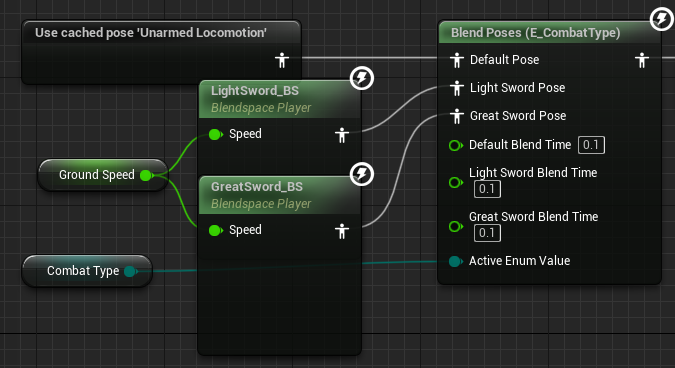Click the 'Active Enum Value' label
The width and height of the screenshot is (675, 368).
pyautogui.click(x=520, y=261)
